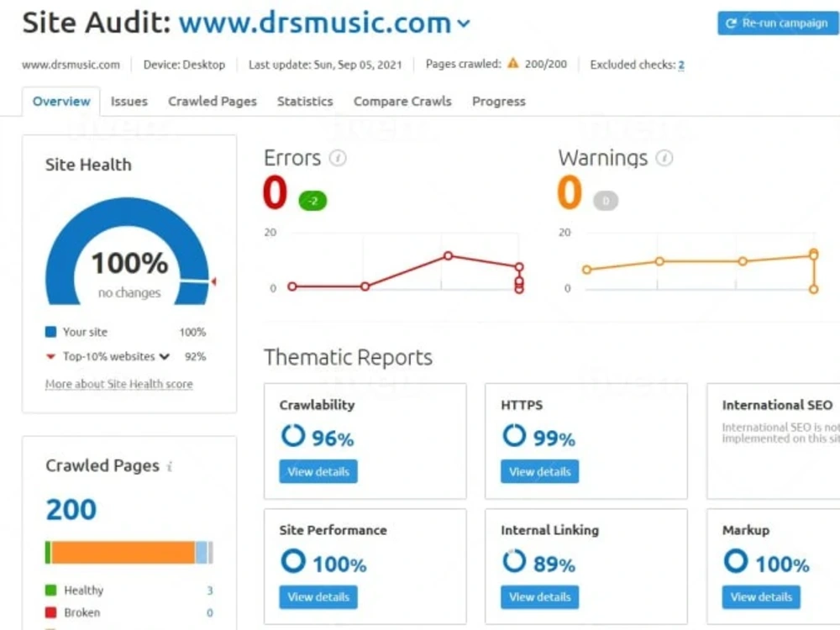The image size is (840, 630).
Task: Click the Crawled Pages info icon
Action: point(170,466)
